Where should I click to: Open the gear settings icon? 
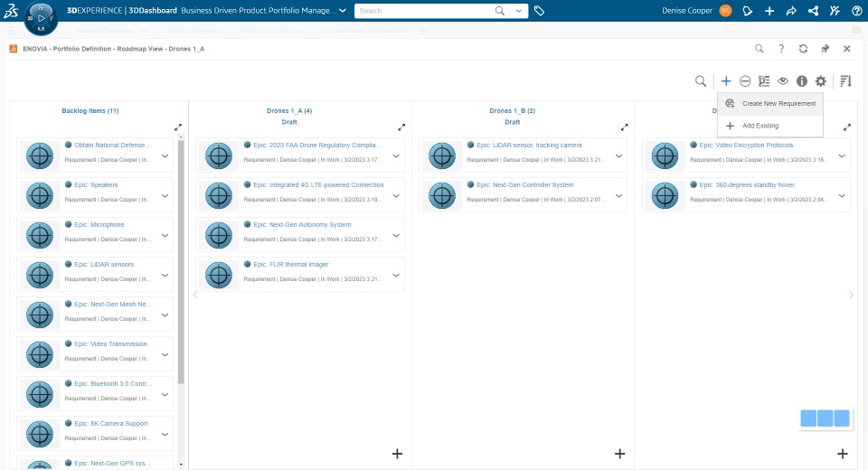[x=820, y=81]
